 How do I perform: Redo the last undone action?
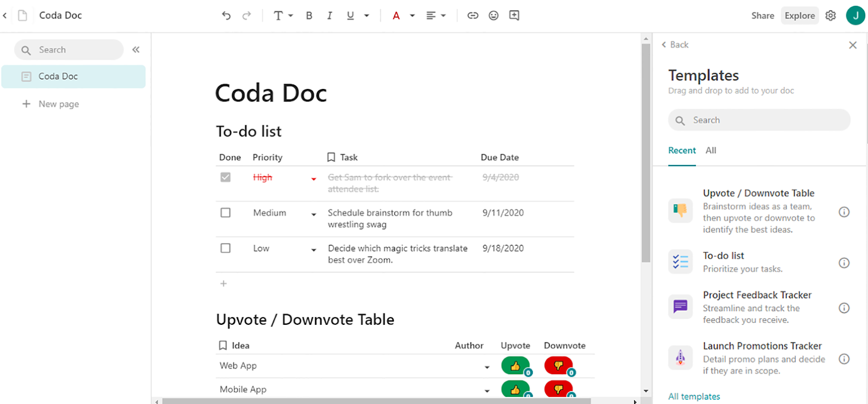tap(247, 16)
